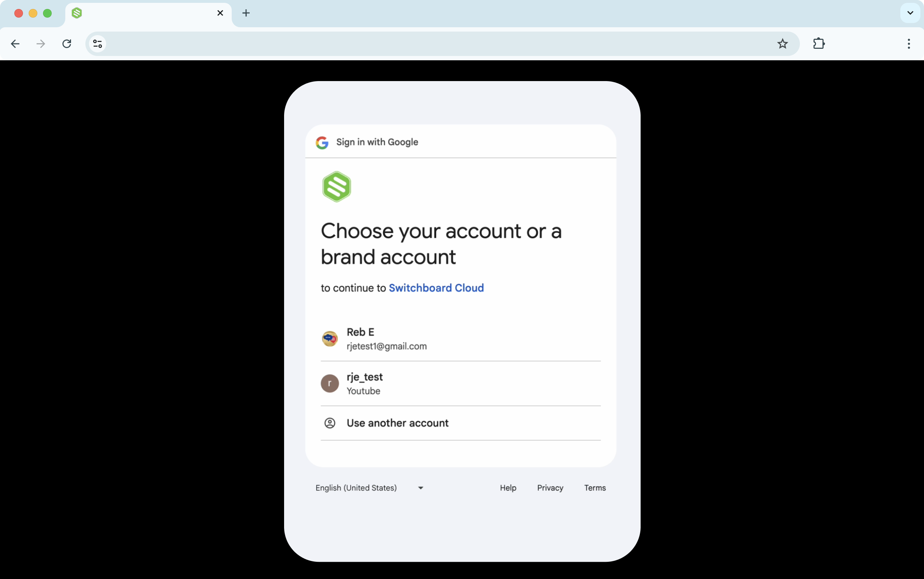Click the Choose your account heading
This screenshot has height=579, width=924.
[x=441, y=244]
